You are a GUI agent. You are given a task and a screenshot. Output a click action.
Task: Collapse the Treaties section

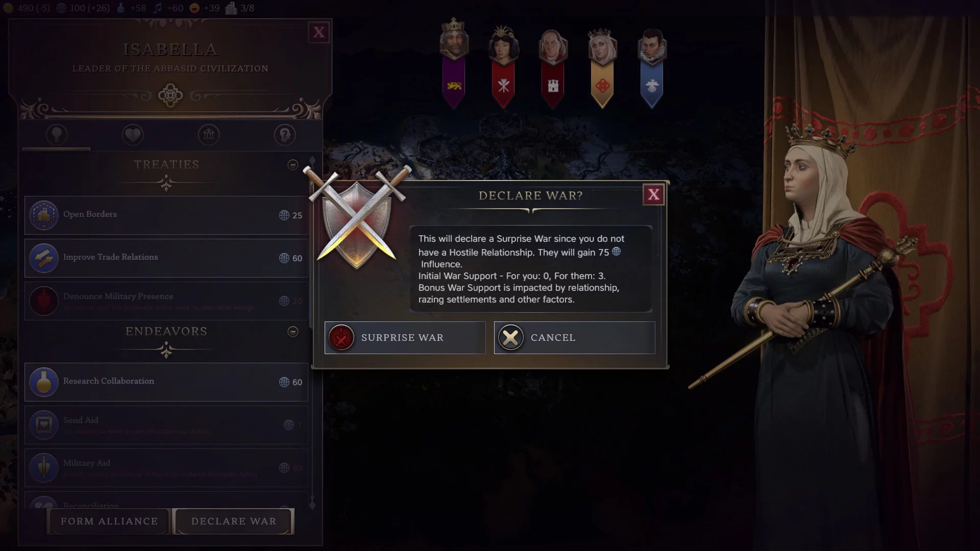(x=293, y=165)
